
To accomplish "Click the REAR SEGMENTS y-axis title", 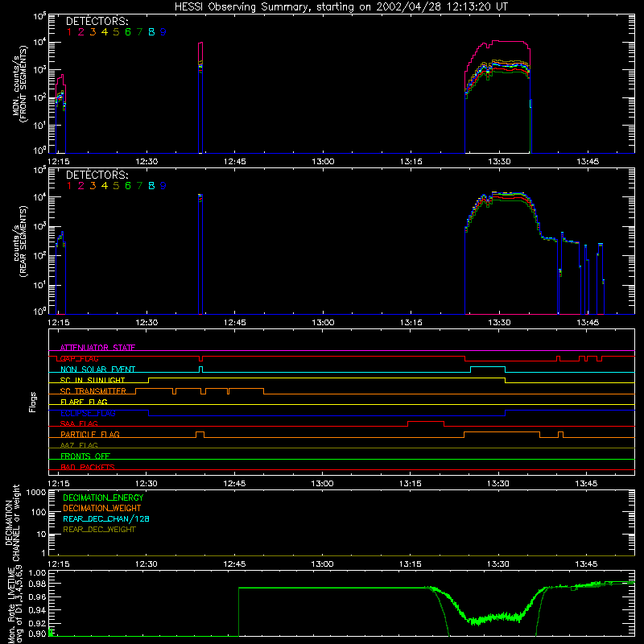I will 19,241.
